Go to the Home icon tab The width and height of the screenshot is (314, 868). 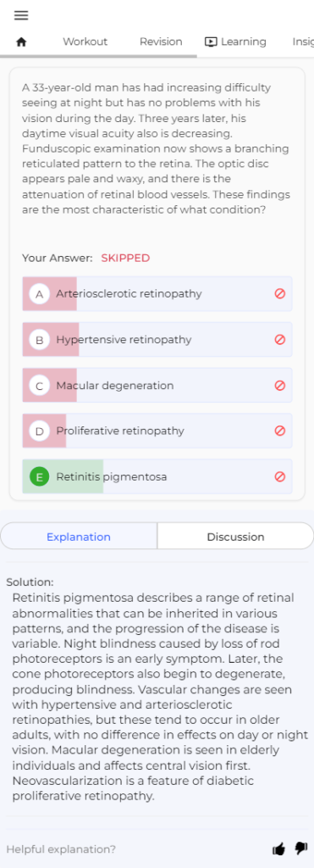(x=21, y=42)
